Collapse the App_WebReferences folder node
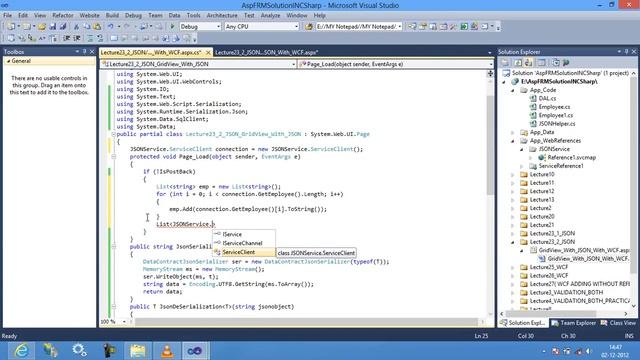The height and width of the screenshot is (360, 640). tap(513, 141)
